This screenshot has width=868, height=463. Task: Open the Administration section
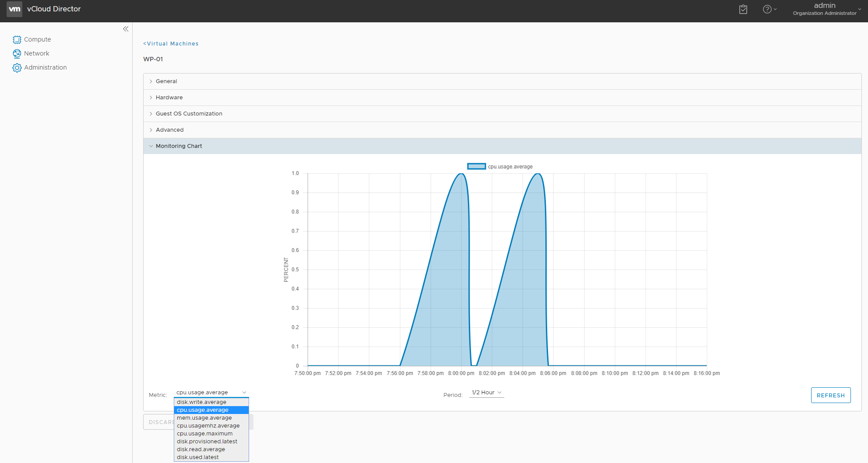point(46,67)
